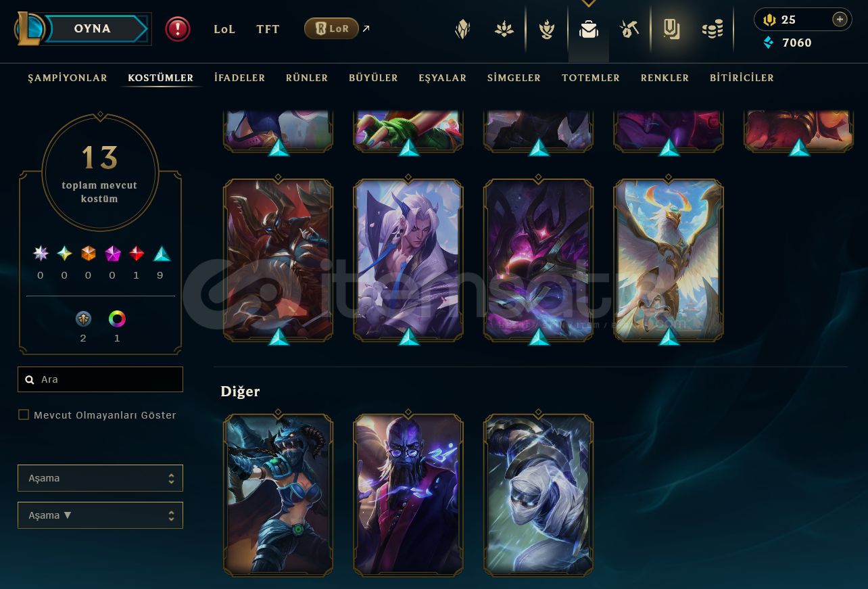Open the Aşama ▼ sorting dropdown
The image size is (868, 589).
tap(100, 515)
